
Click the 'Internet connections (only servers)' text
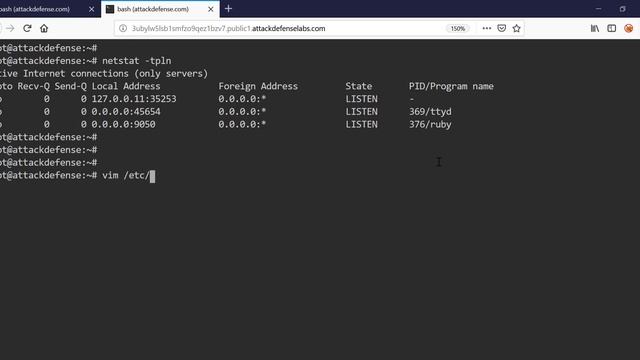tap(116, 73)
